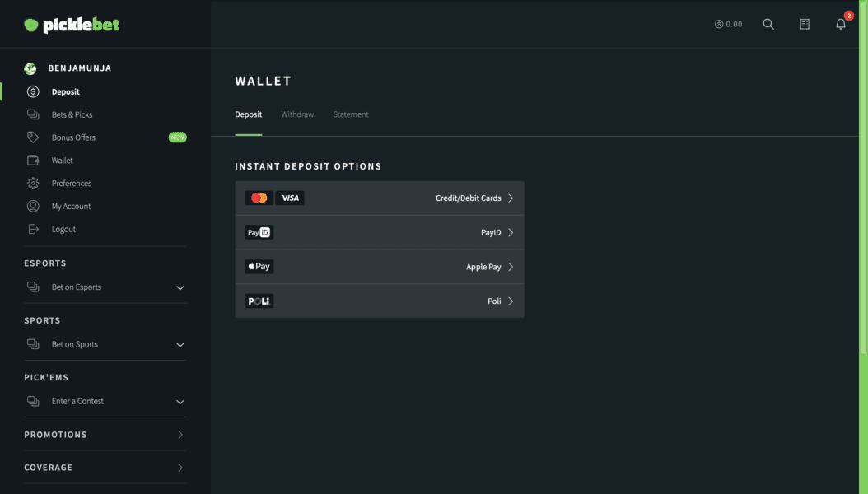The width and height of the screenshot is (868, 494).
Task: Open My Account in sidebar
Action: pos(71,207)
